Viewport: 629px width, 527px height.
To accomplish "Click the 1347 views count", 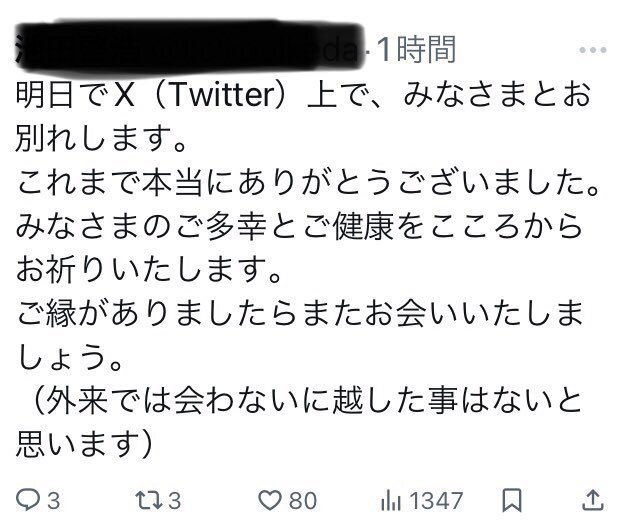I will pyautogui.click(x=436, y=501).
